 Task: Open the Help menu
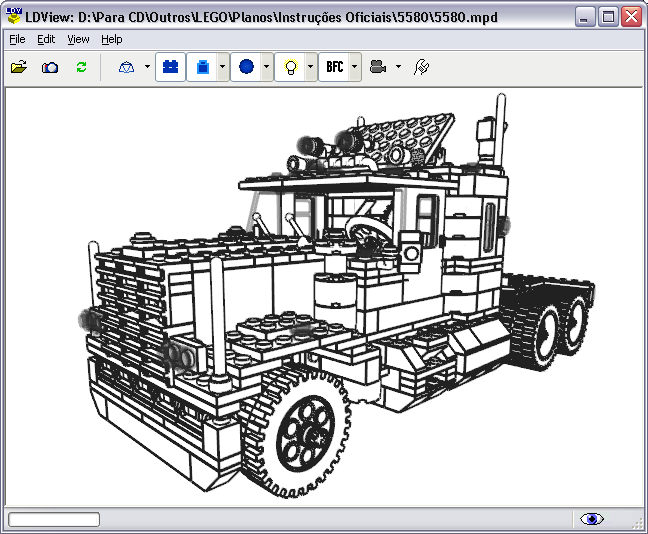112,39
